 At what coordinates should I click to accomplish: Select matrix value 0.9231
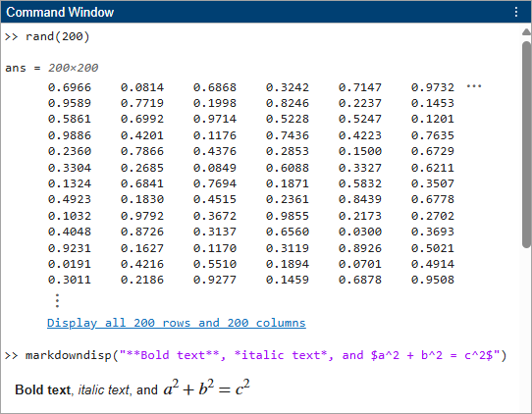pyautogui.click(x=70, y=248)
